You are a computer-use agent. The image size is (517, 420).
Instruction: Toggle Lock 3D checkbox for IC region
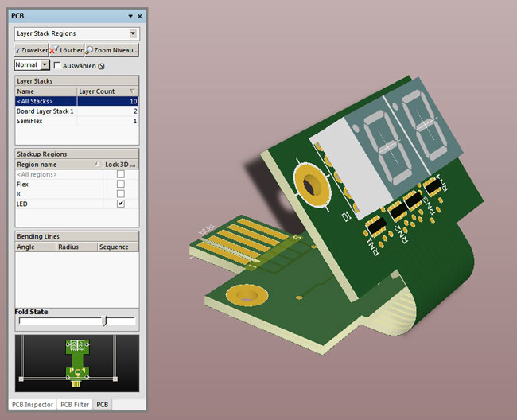tap(121, 194)
